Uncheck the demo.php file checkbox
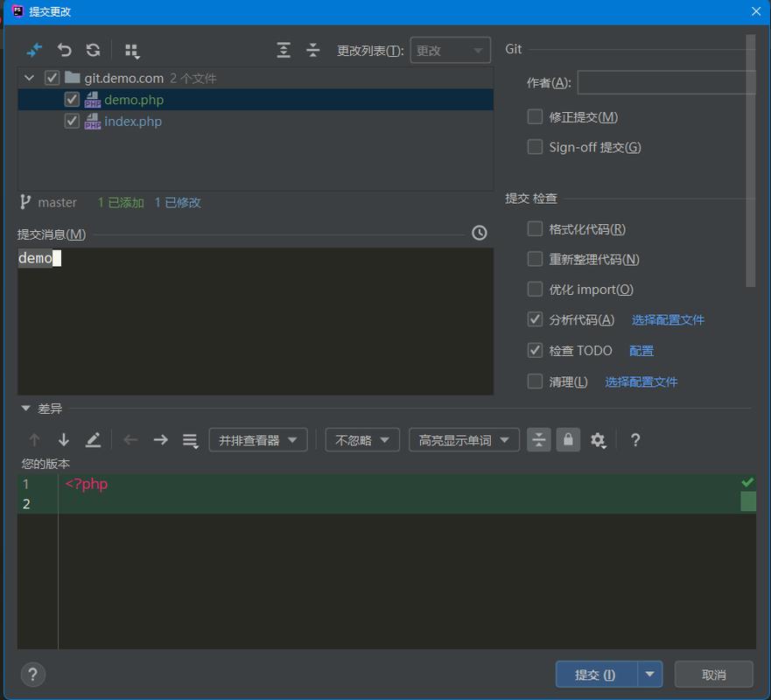This screenshot has height=700, width=771. (72, 100)
